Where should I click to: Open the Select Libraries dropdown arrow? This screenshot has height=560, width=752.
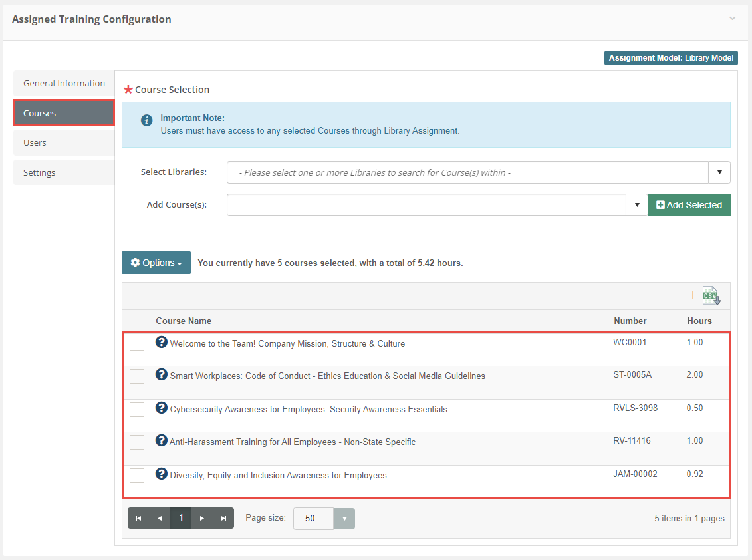[719, 172]
